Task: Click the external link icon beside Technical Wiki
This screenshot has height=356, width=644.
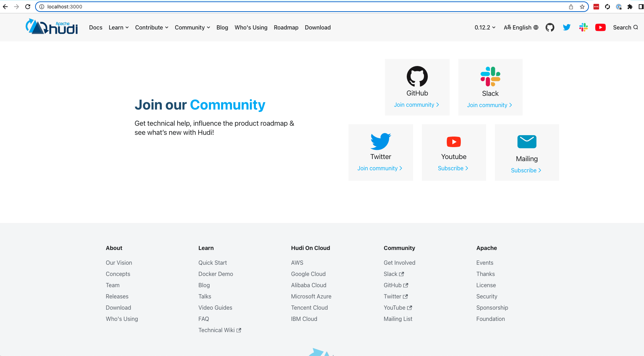Action: (239, 330)
